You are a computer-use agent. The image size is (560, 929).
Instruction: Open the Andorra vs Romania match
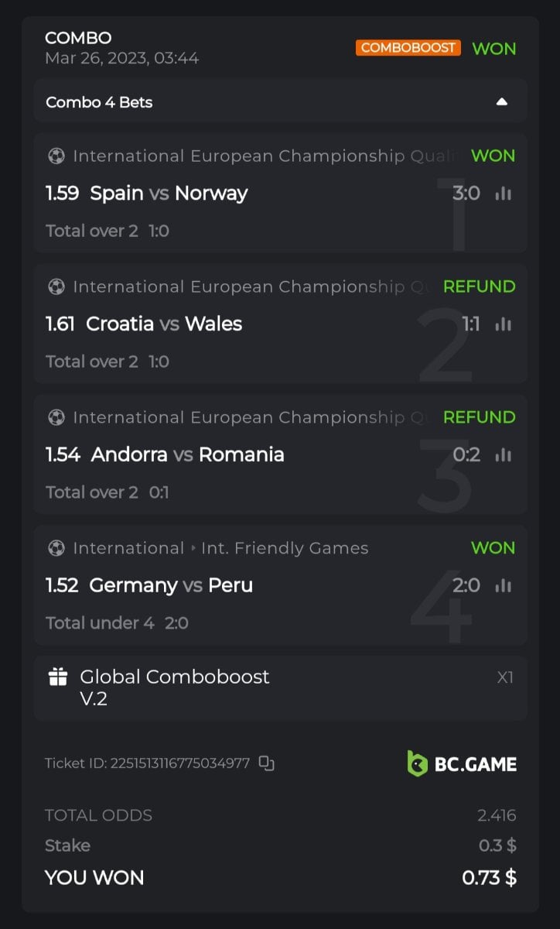187,454
